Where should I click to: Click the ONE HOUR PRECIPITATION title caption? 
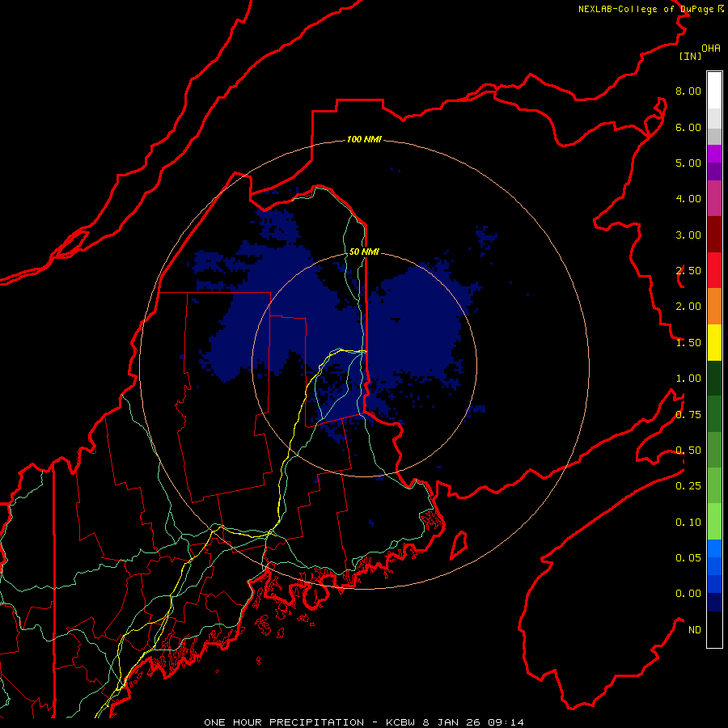364,722
